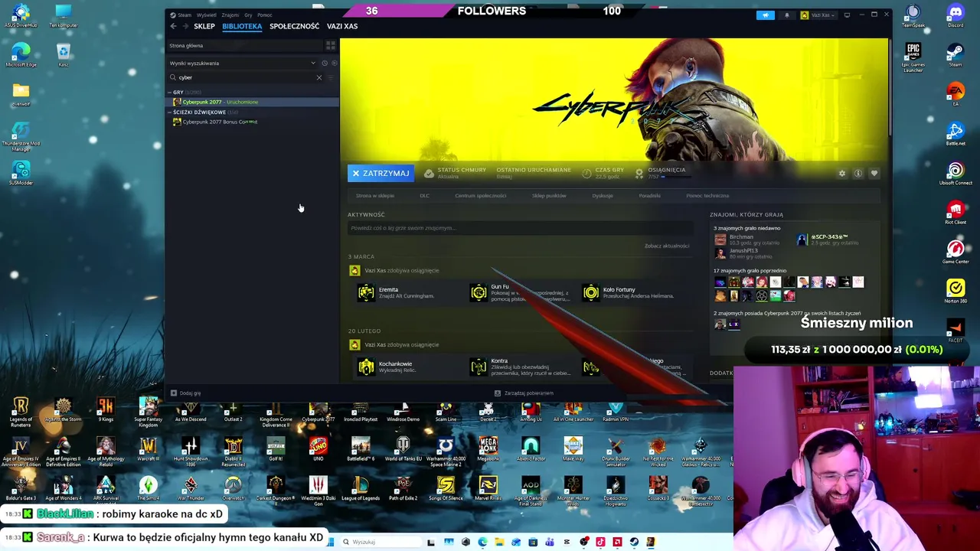
Task: Open Zobacz aktualności link
Action: click(x=667, y=246)
